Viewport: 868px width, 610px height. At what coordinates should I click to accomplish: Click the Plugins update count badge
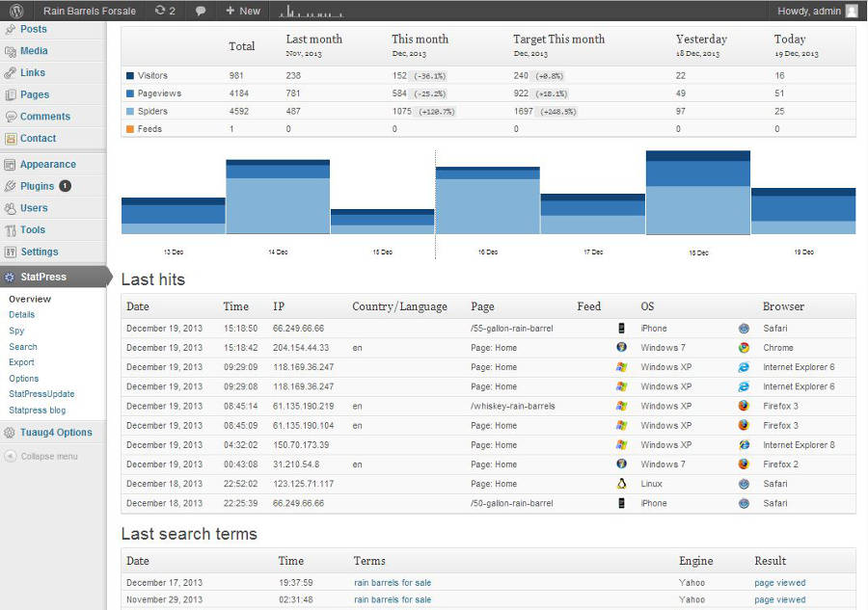pyautogui.click(x=65, y=186)
